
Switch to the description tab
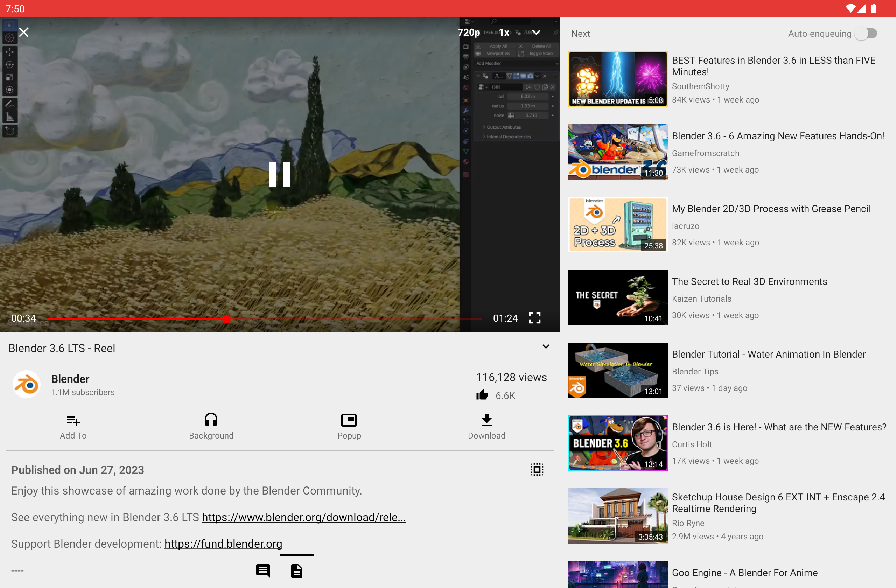coord(297,571)
